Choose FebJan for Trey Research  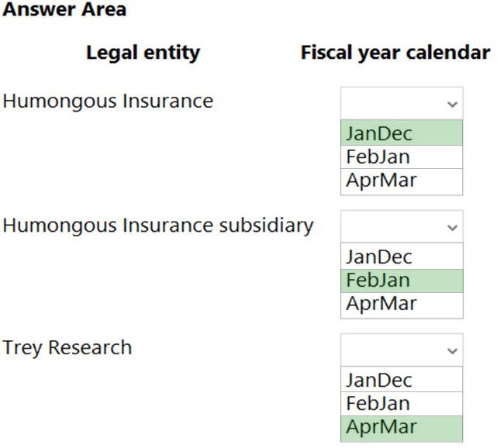click(402, 404)
